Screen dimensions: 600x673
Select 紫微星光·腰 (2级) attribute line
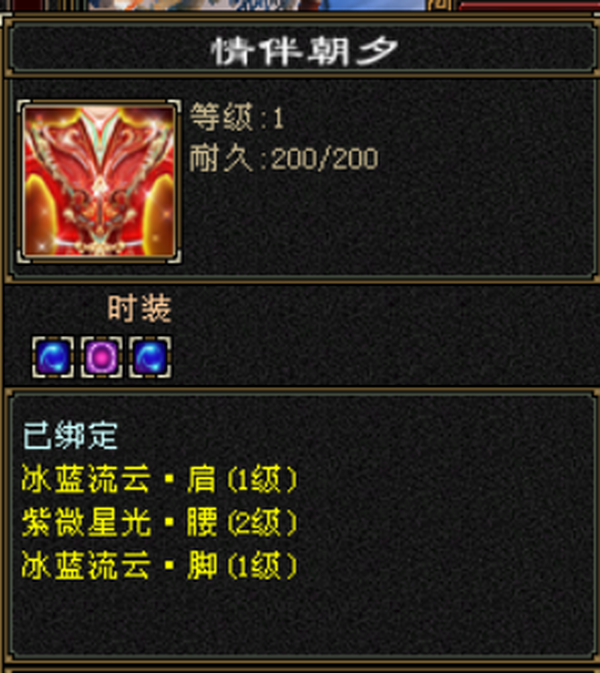(159, 522)
